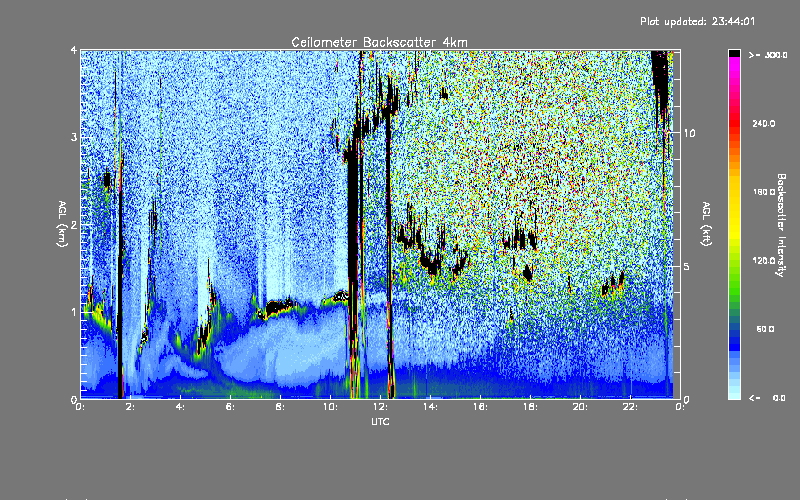Click the '6:' tick label on the time axis
Image resolution: width=800 pixels, height=500 pixels.
pos(230,407)
